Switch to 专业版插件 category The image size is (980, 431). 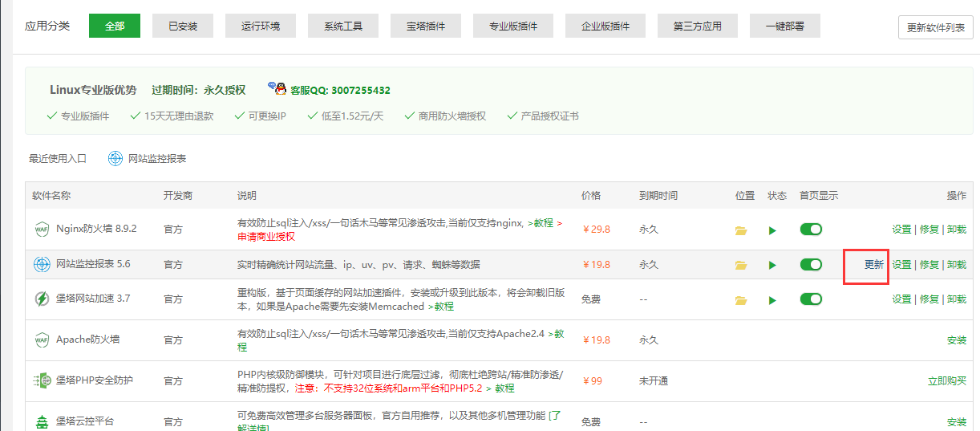click(513, 26)
